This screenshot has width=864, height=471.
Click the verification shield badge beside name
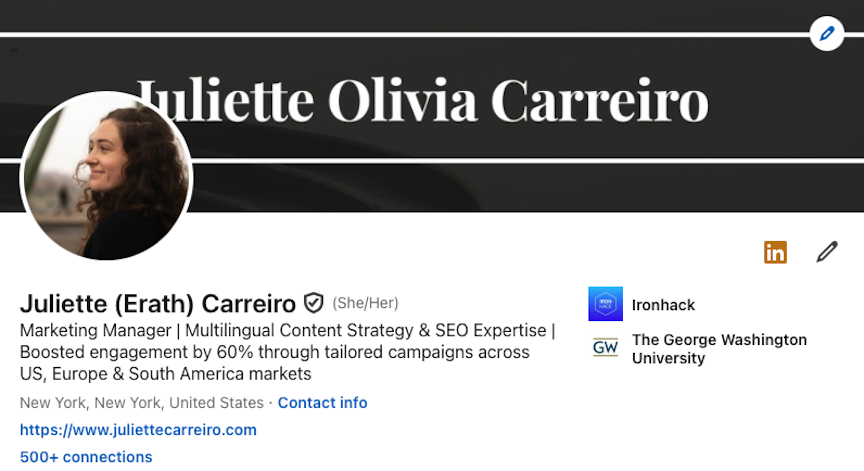click(x=314, y=303)
